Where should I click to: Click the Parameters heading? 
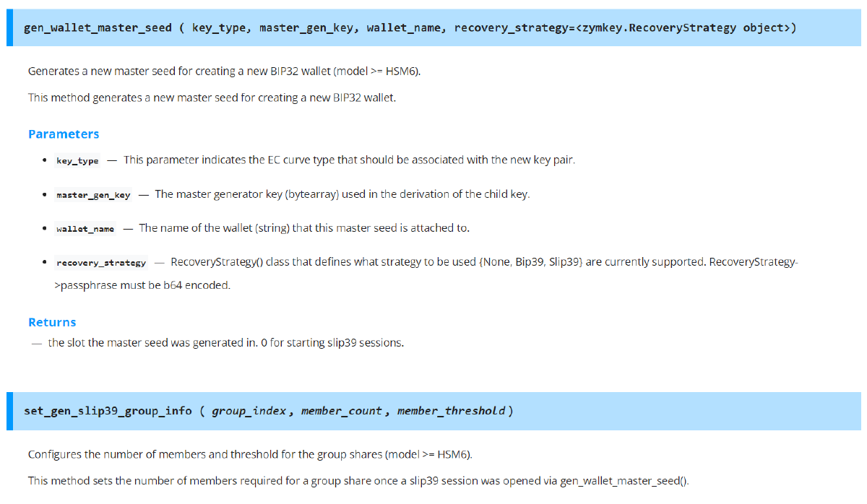(x=64, y=134)
